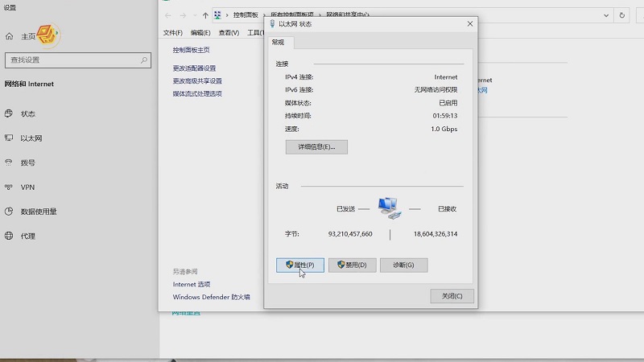The image size is (644, 362).
Task: Click the 属性(P) properties button
Action: [x=300, y=265]
